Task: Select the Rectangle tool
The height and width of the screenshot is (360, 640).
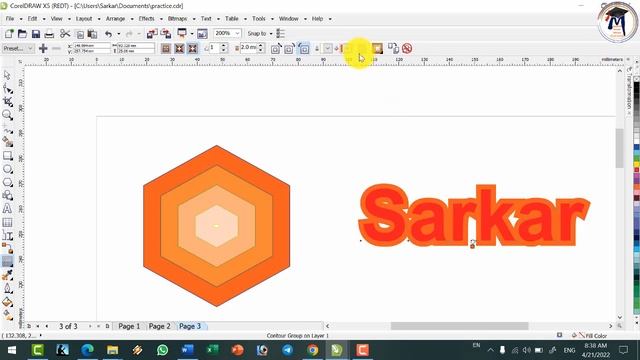Action: point(7,156)
